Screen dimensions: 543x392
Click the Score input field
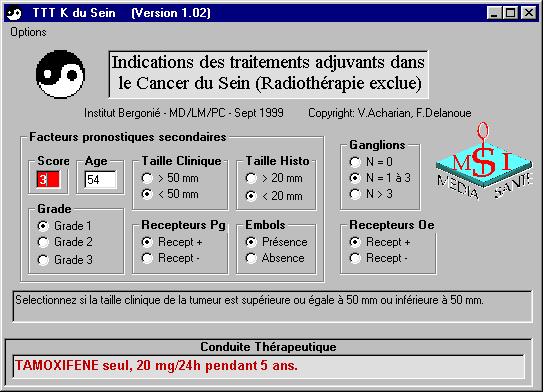tap(48, 179)
